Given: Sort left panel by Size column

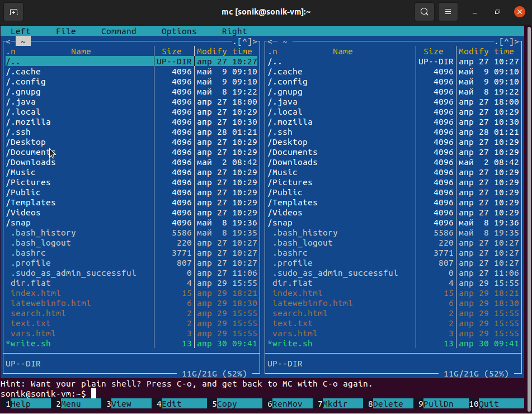Looking at the screenshot, I should [x=172, y=51].
